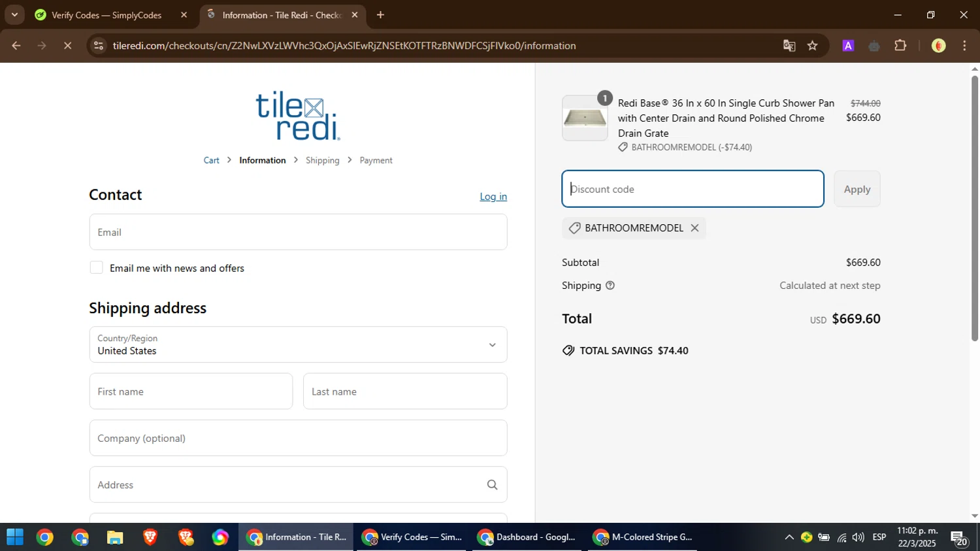Go back to previous page

pyautogui.click(x=16, y=46)
